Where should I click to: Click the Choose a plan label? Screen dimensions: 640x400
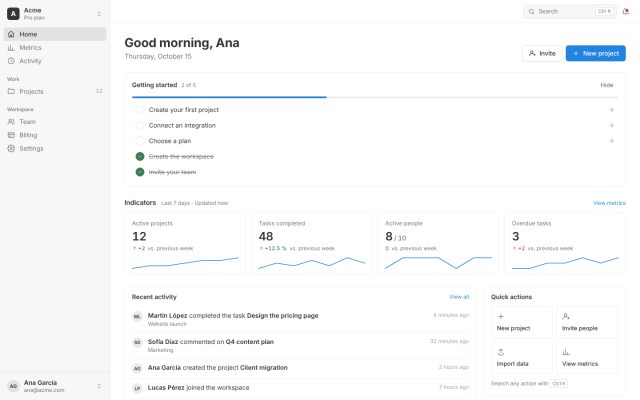point(170,141)
